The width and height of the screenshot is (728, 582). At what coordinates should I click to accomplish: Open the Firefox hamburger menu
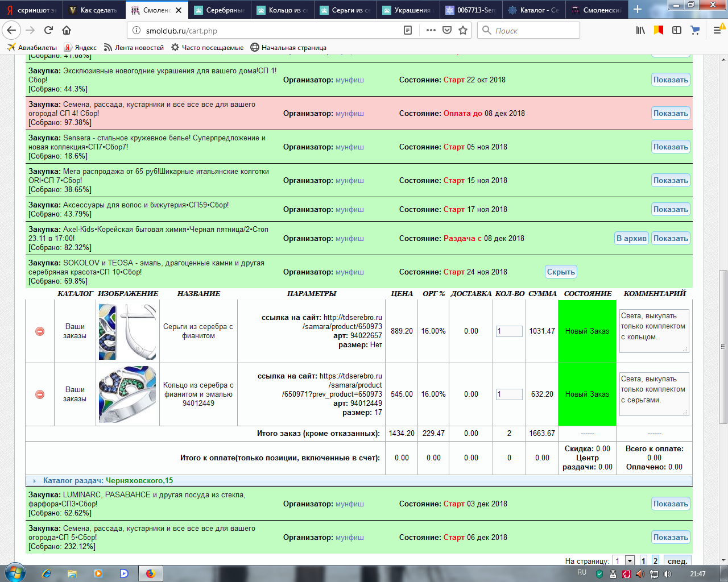point(717,30)
